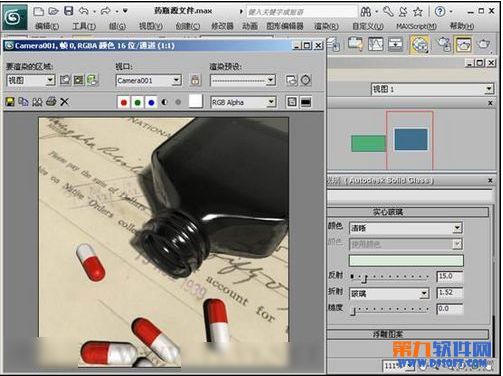Print the rendered image icon
The image size is (503, 376).
click(x=51, y=101)
